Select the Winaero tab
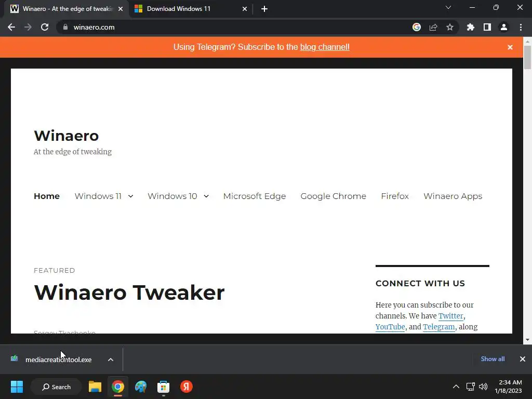 pos(67,9)
